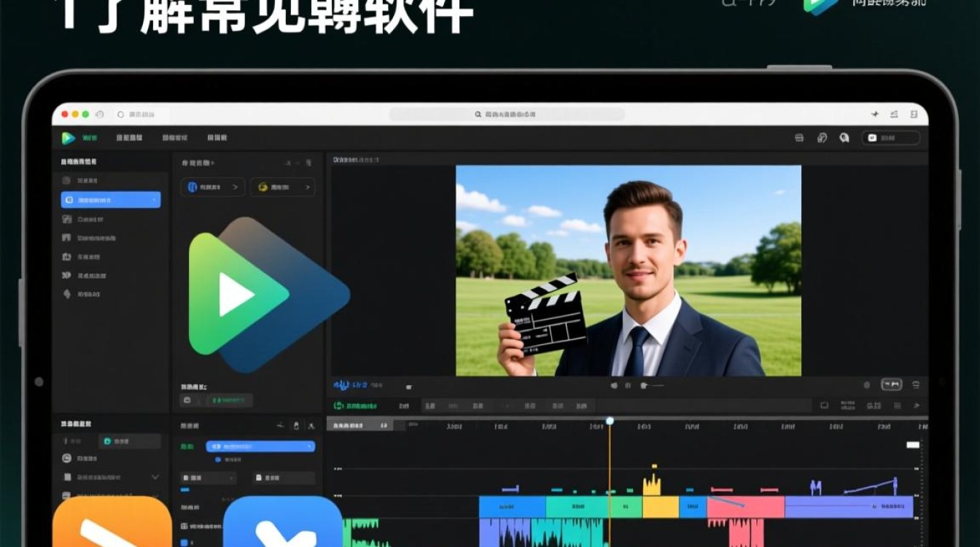Click the last icon at right of the preview controls
Screen dimensions: 980x547
point(916,385)
